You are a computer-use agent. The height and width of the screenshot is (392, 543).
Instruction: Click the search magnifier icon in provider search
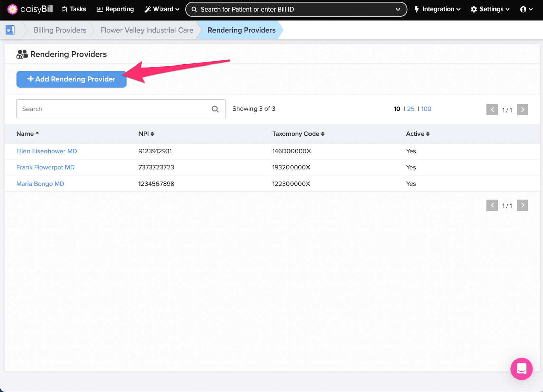coord(215,109)
